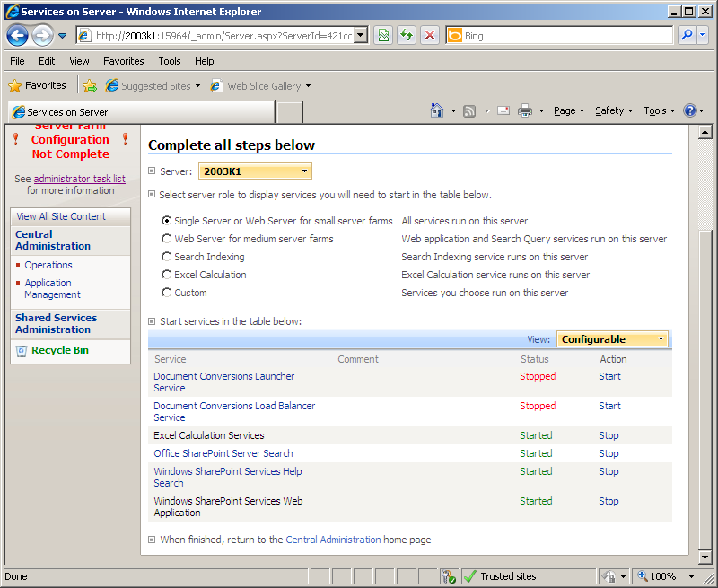Click the vertical scrollbar down arrow
This screenshot has width=718, height=588.
(705, 557)
